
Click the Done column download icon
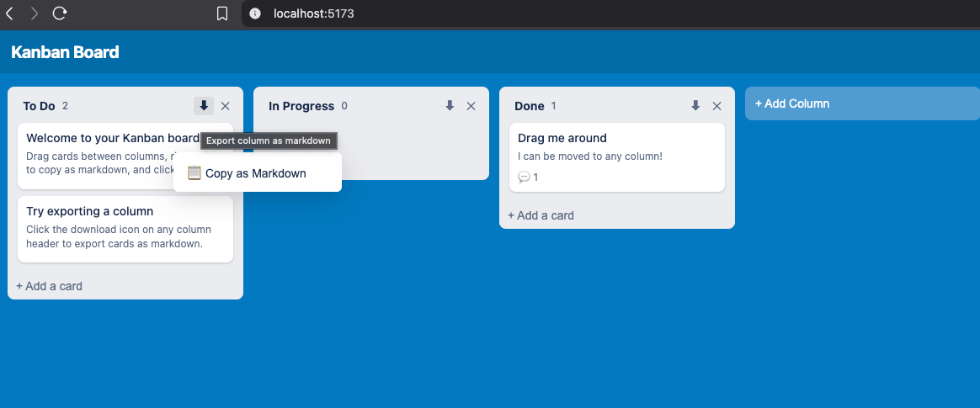(x=695, y=106)
